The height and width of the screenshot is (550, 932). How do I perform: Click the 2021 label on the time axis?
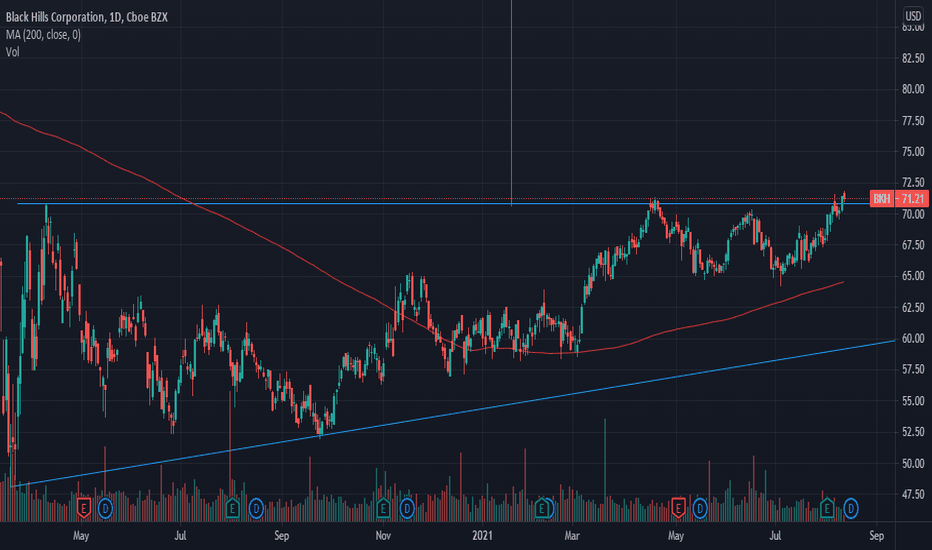click(x=483, y=536)
